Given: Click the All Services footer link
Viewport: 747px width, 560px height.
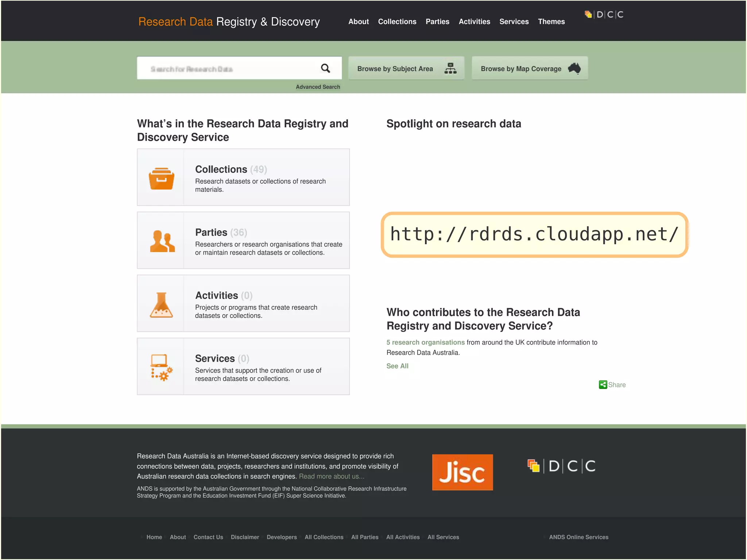Looking at the screenshot, I should click(x=443, y=537).
